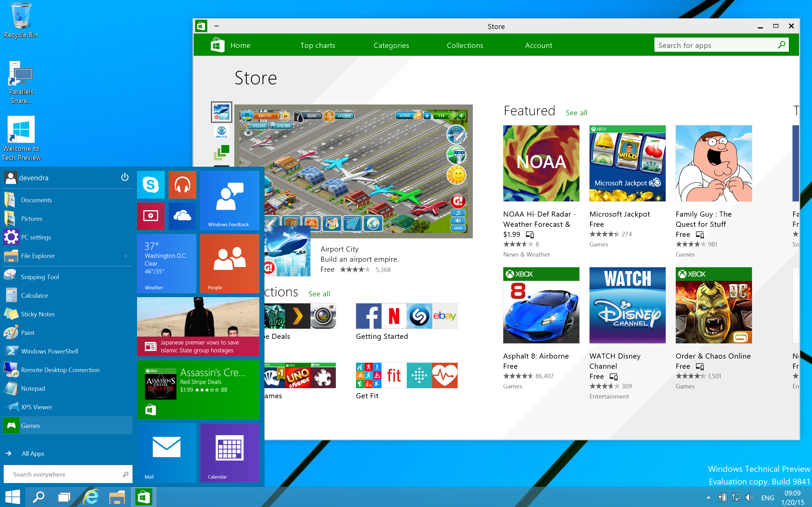Select PC Settings in Start menu list
Image resolution: width=812 pixels, height=507 pixels.
click(37, 237)
